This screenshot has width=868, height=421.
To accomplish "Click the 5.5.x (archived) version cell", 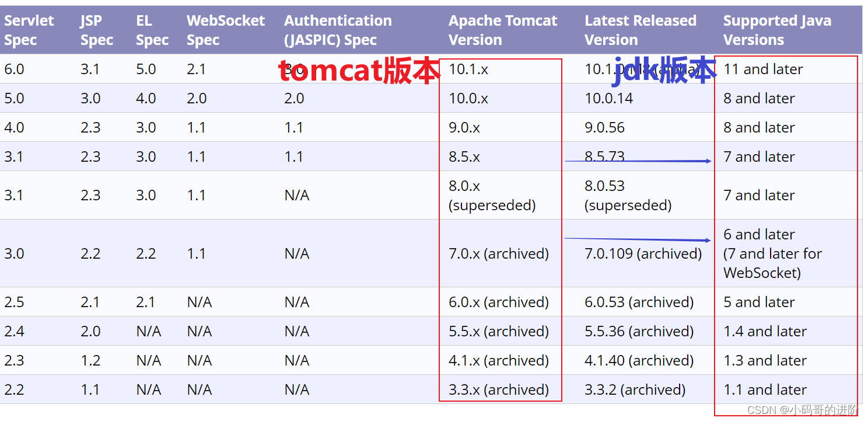I will pos(499,331).
